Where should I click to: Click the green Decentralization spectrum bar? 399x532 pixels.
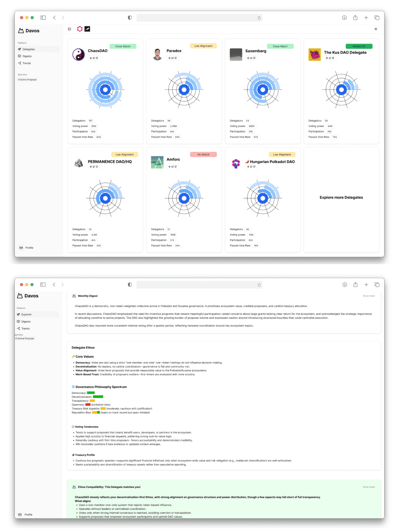tap(98, 397)
